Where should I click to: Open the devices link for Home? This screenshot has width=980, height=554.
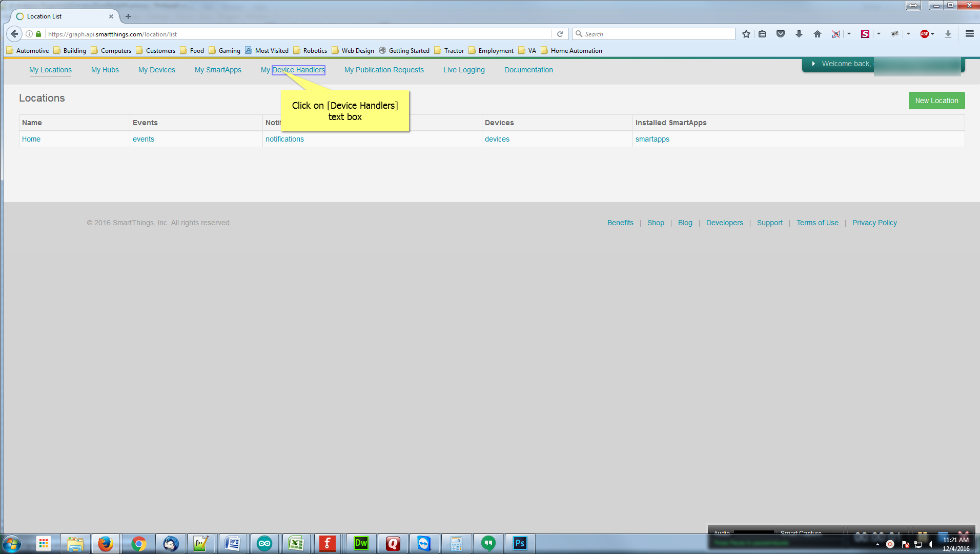pyautogui.click(x=497, y=139)
